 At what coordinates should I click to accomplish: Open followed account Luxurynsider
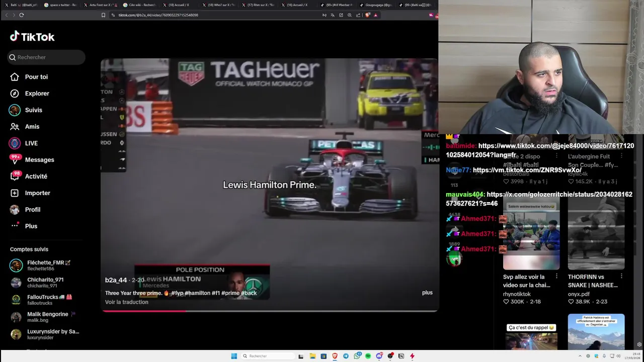pos(45,334)
